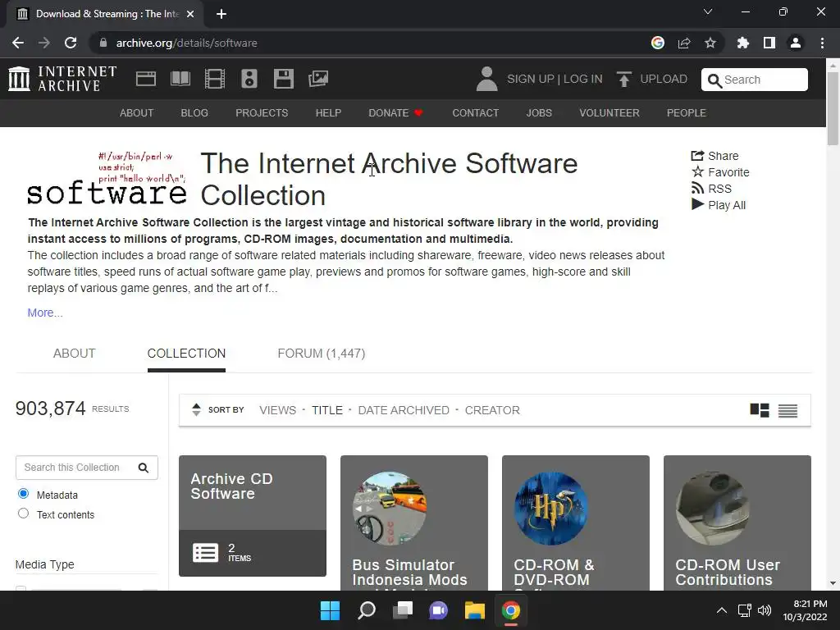
Task: Click the CONTACT link
Action: tap(475, 113)
